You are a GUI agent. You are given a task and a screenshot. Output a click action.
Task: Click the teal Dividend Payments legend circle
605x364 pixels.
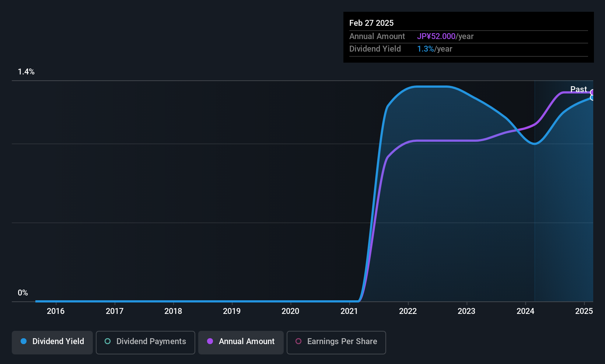tap(108, 341)
